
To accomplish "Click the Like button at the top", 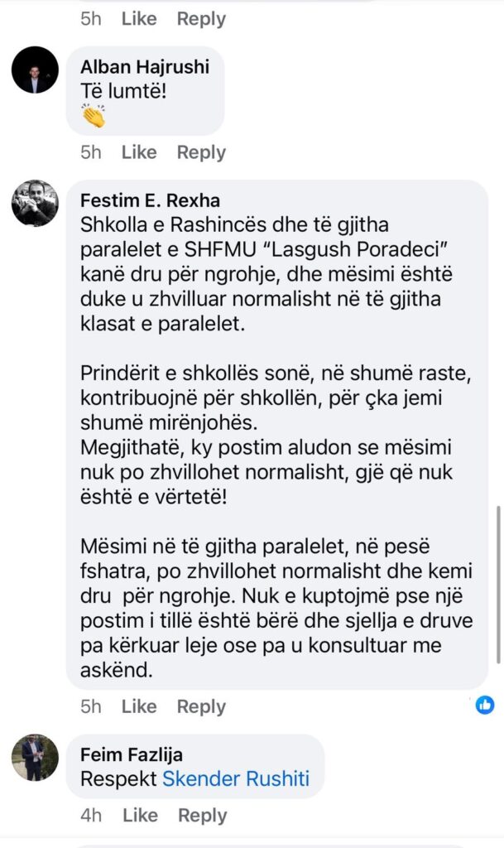I will click(x=139, y=18).
